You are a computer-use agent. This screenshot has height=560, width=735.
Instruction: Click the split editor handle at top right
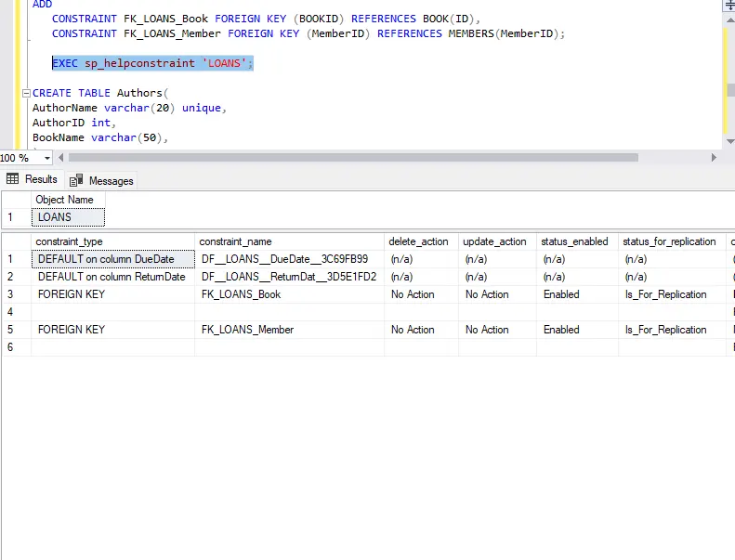pos(730,6)
